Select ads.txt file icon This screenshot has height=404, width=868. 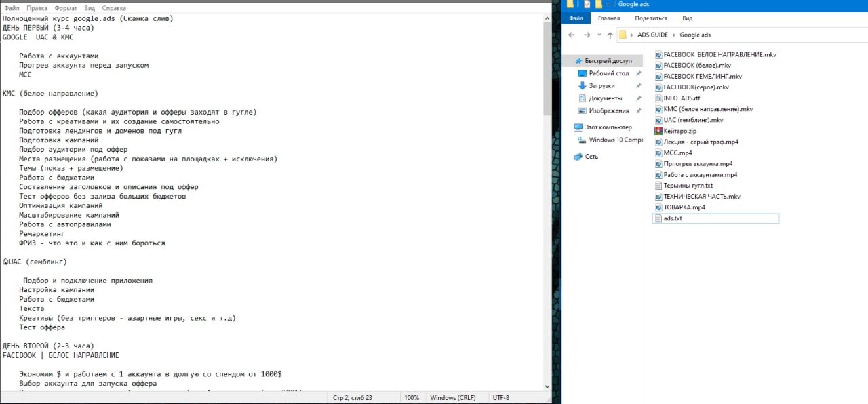(658, 218)
